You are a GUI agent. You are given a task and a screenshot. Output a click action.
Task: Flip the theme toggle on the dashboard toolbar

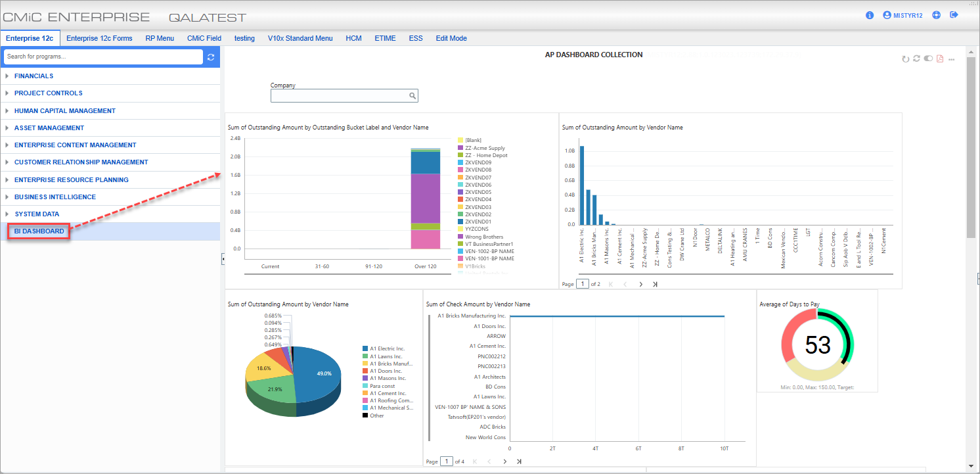pyautogui.click(x=928, y=59)
